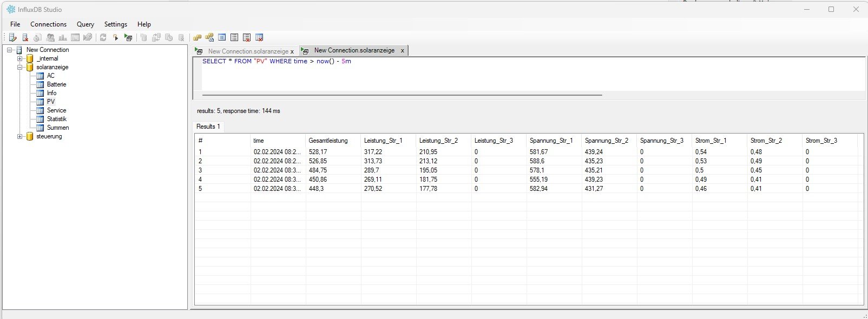Open the Query menu
The image size is (868, 319).
[x=85, y=24]
